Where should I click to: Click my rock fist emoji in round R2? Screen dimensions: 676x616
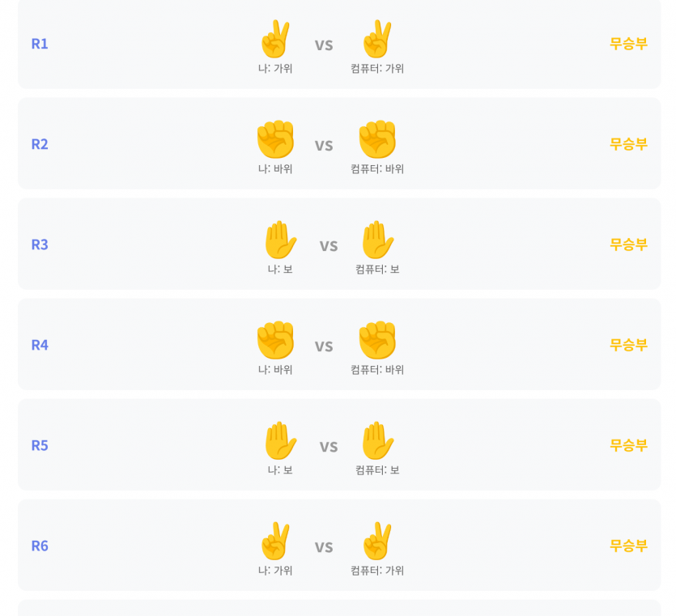tap(275, 139)
